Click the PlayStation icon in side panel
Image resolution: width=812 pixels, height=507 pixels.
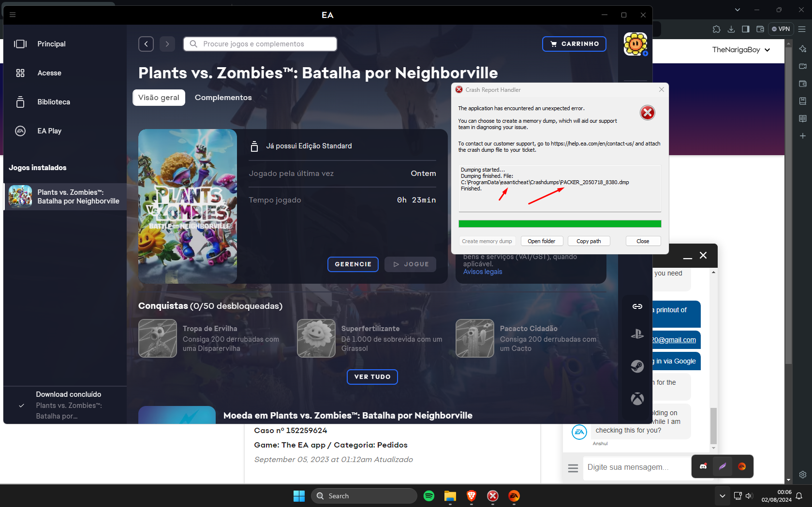(x=637, y=334)
